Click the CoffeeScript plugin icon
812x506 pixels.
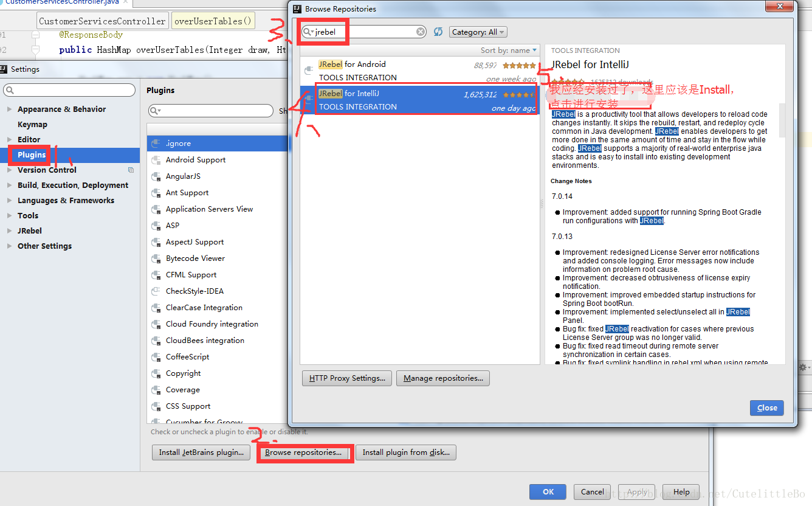coord(156,357)
